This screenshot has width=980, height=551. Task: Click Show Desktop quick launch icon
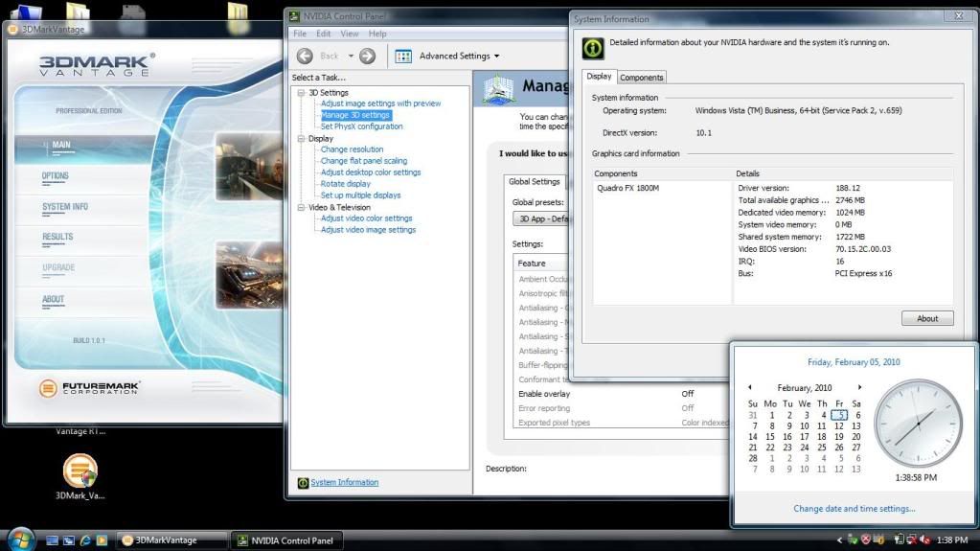(53, 540)
